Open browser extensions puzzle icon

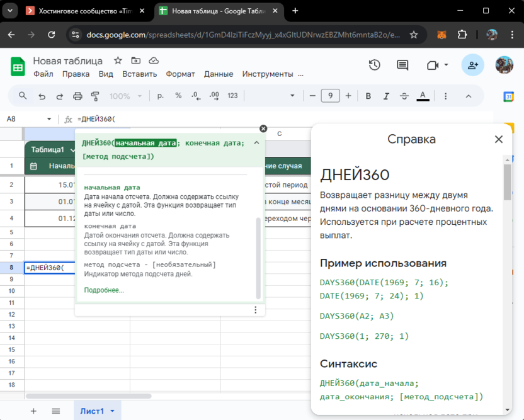point(462,35)
